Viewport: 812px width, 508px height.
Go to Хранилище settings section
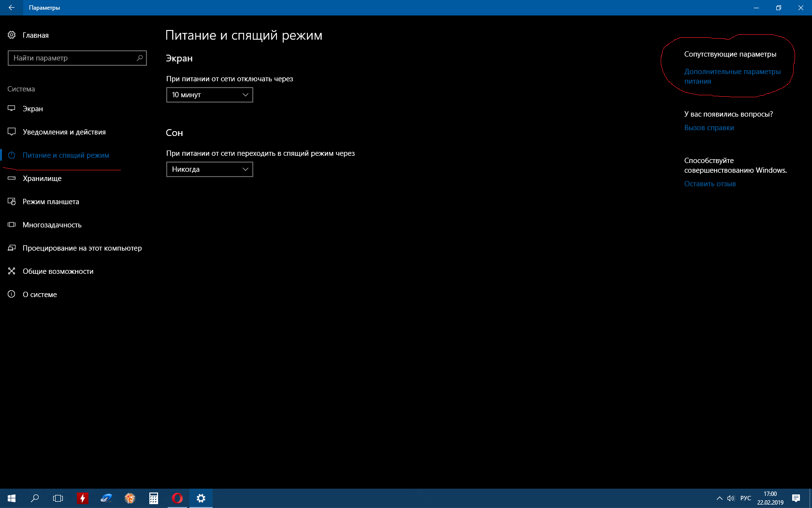tap(42, 179)
